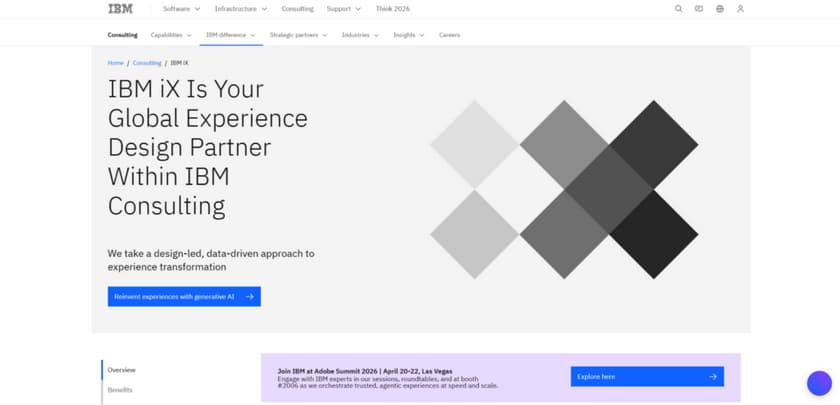
Task: Expand the Insights dropdown
Action: [x=409, y=35]
